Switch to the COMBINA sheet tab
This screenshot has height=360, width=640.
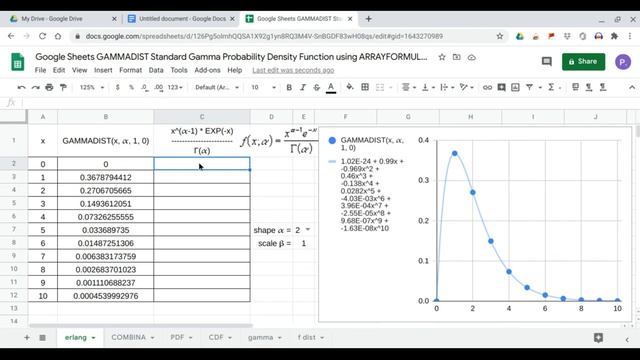coord(129,338)
